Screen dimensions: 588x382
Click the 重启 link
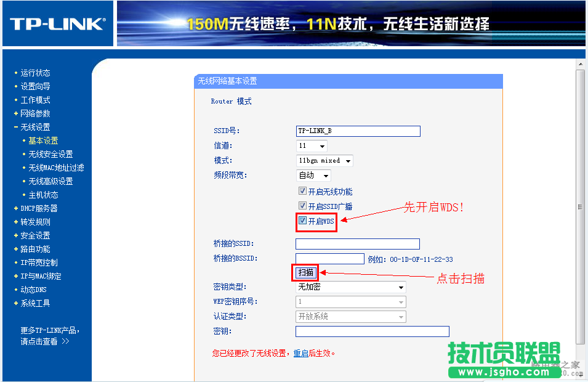[x=300, y=353]
